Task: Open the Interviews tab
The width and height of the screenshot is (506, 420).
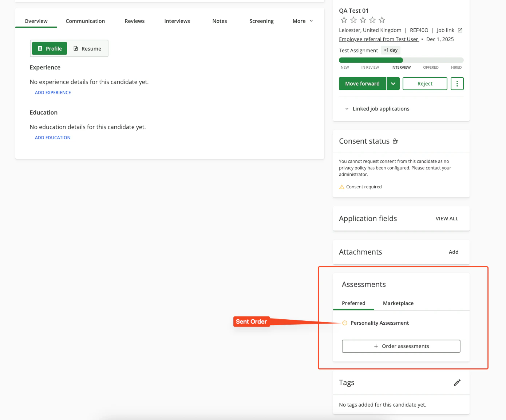Action: 177,21
